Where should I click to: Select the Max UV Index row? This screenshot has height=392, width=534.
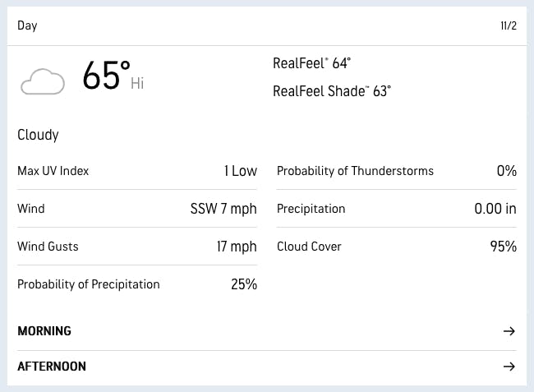click(137, 171)
